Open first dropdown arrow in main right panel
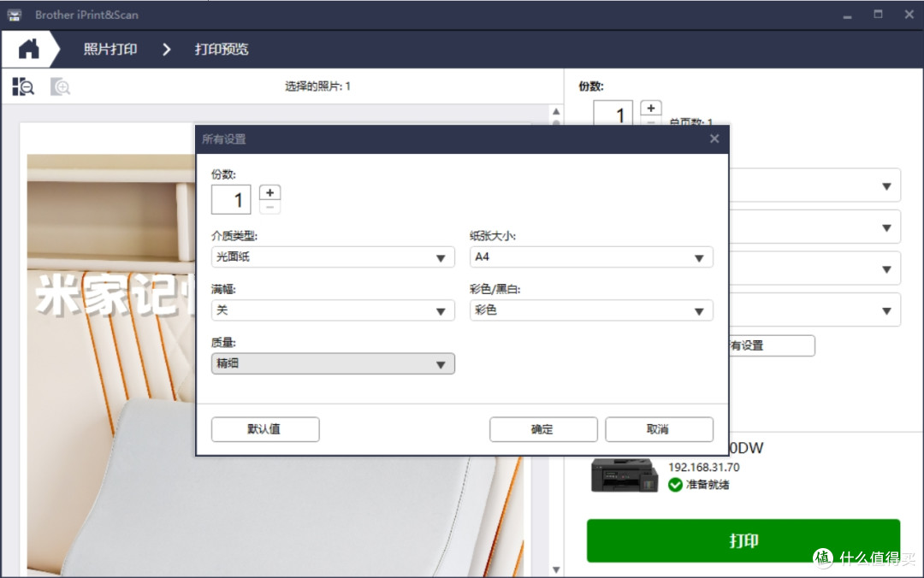This screenshot has height=578, width=924. [x=886, y=186]
